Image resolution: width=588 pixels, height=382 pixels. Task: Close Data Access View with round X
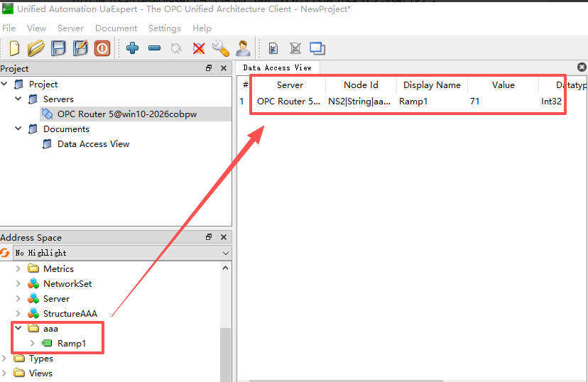(582, 67)
